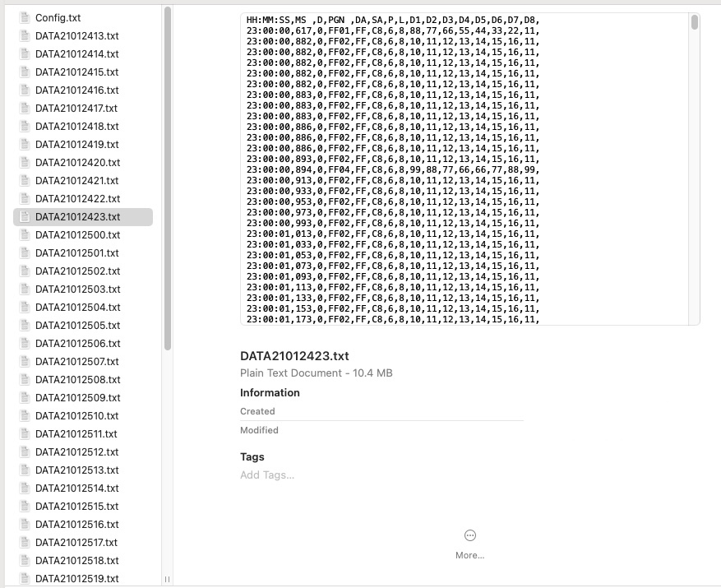Select DATA21012420.txt in the file list

(x=77, y=163)
